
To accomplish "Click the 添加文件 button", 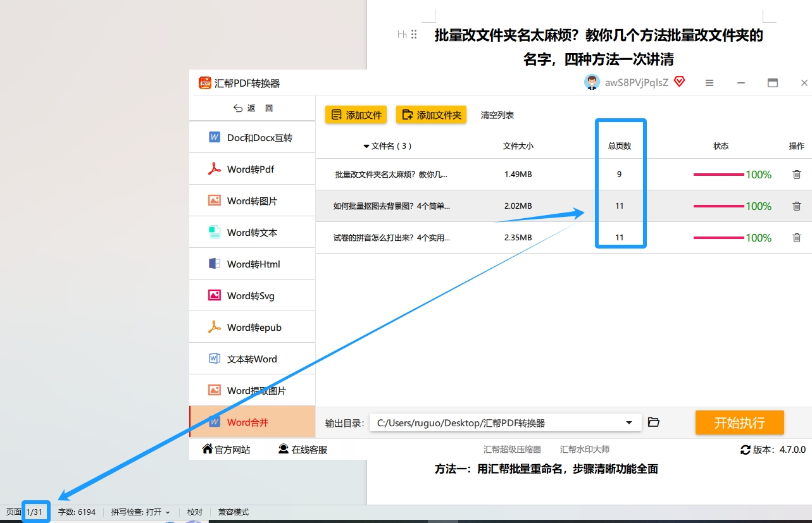I will point(356,114).
